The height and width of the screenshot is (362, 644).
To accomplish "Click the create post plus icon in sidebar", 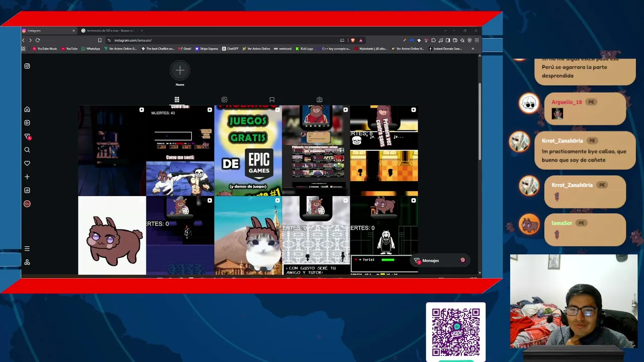I will 27,177.
